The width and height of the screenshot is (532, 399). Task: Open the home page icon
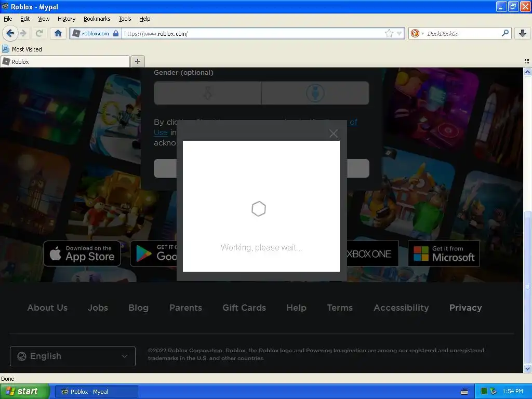(58, 33)
